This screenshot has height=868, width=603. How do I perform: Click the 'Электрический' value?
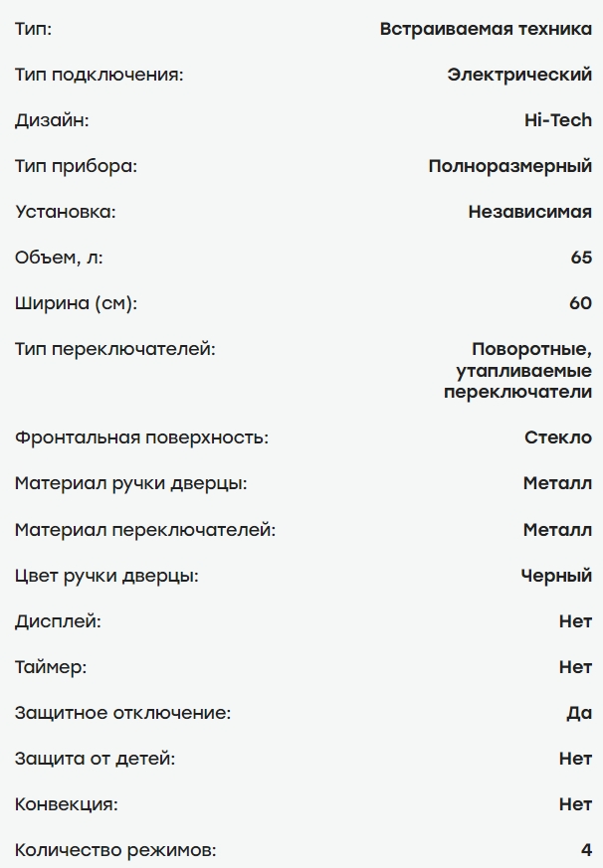pyautogui.click(x=519, y=75)
